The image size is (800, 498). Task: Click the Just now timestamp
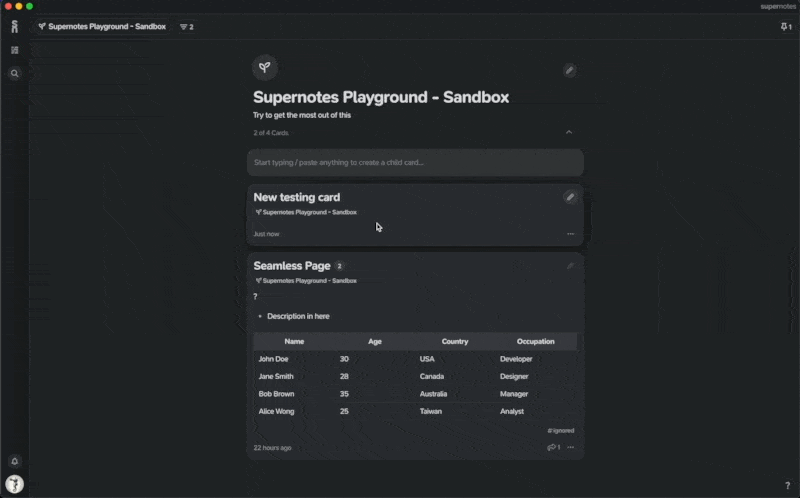(266, 234)
